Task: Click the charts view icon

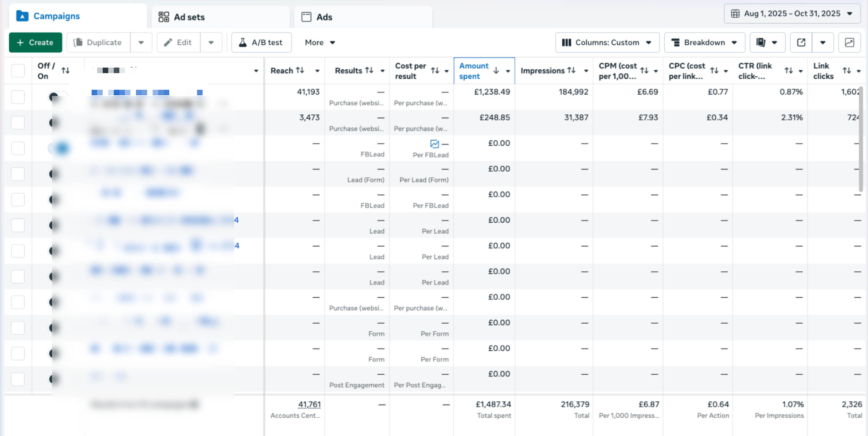Action: point(849,42)
